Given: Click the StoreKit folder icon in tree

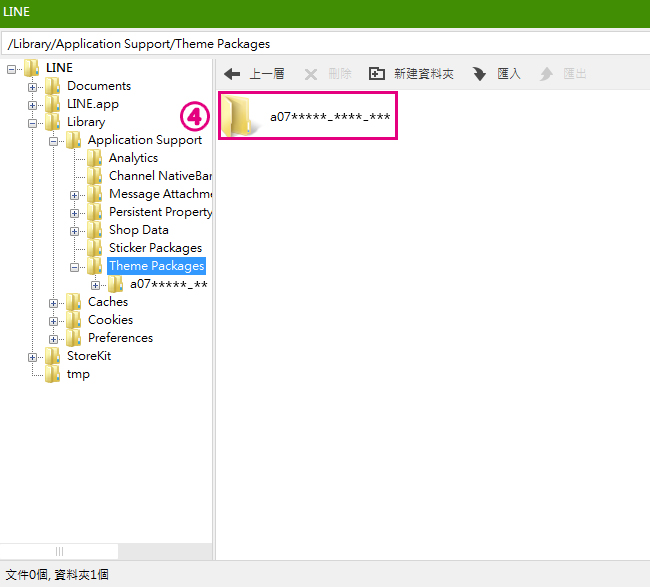Looking at the screenshot, I should 52,356.
